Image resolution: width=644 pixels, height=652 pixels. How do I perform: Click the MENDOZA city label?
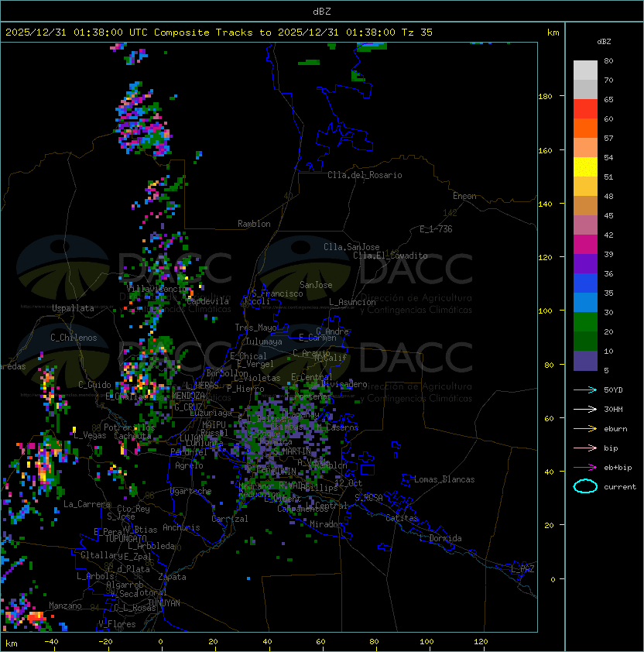pos(188,396)
